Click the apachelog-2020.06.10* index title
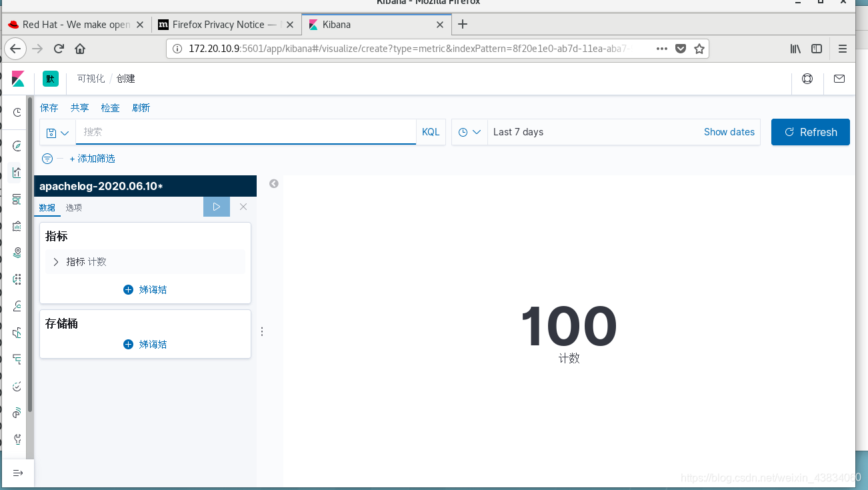This screenshot has height=490, width=868. [101, 186]
